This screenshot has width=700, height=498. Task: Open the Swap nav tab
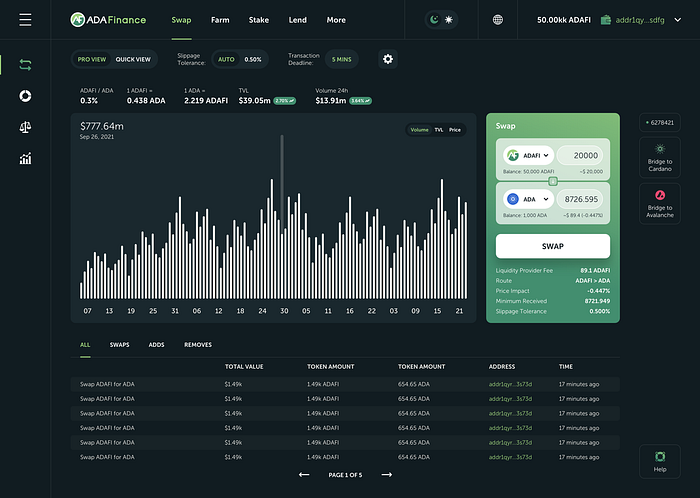point(181,20)
